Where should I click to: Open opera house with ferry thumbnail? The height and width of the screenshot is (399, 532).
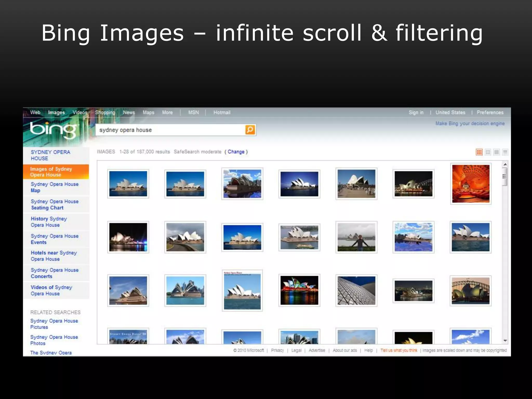coord(299,237)
